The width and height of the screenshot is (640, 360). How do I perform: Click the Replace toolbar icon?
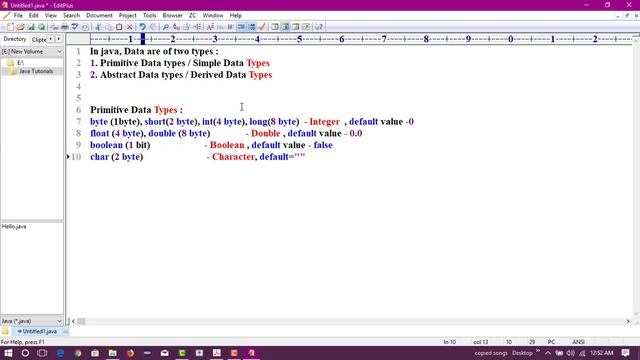coord(176,27)
